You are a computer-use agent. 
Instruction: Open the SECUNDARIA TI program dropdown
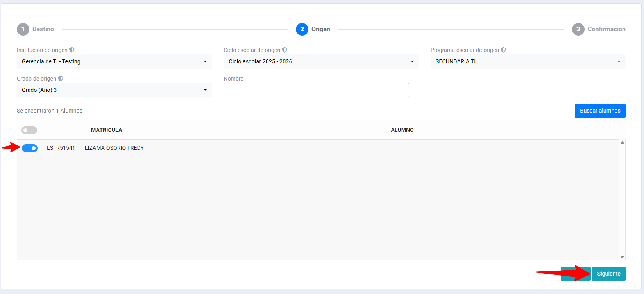click(528, 61)
